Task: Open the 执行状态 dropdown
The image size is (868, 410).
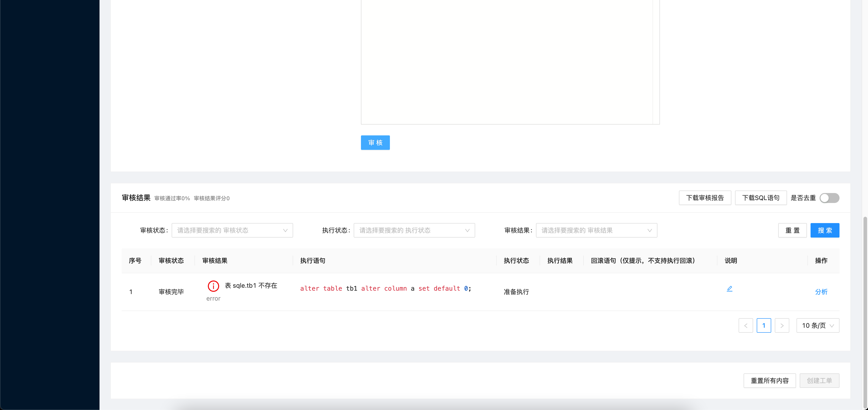Action: [415, 230]
